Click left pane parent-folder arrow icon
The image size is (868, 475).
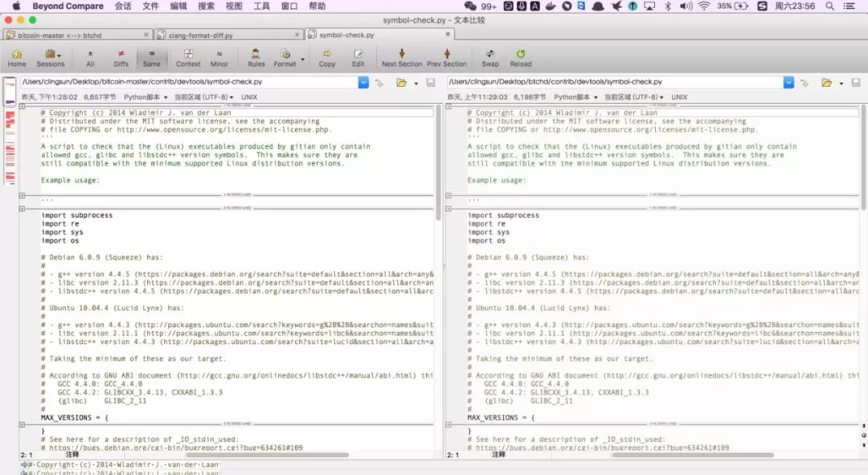click(379, 83)
